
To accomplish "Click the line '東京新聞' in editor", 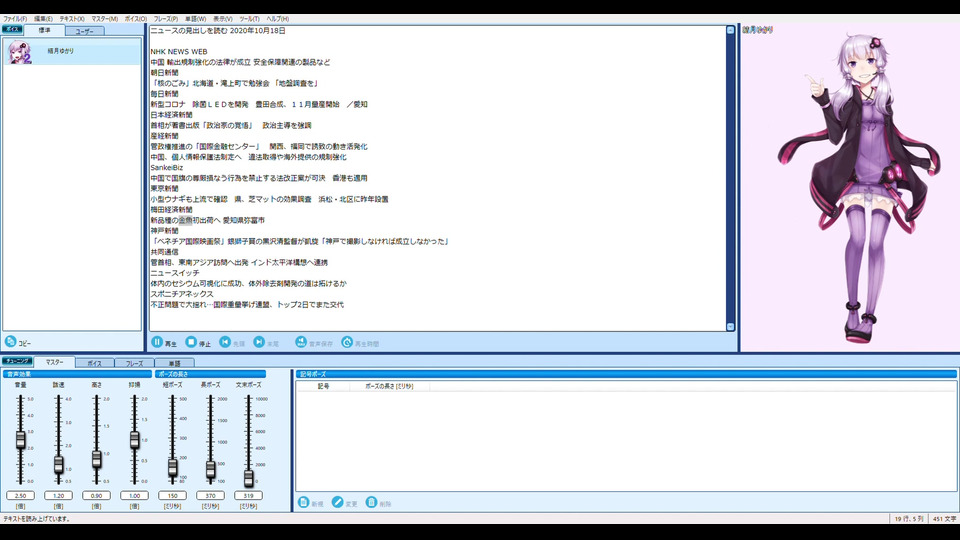I will coord(164,189).
